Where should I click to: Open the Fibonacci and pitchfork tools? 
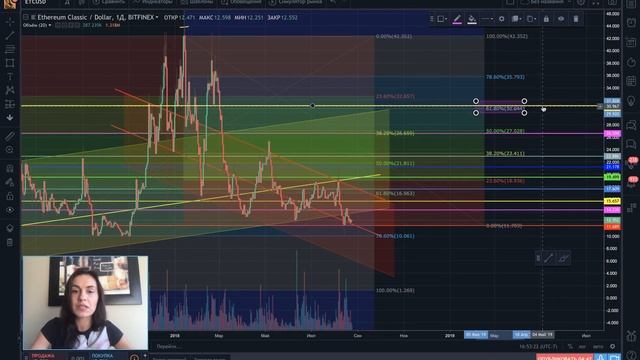click(10, 49)
